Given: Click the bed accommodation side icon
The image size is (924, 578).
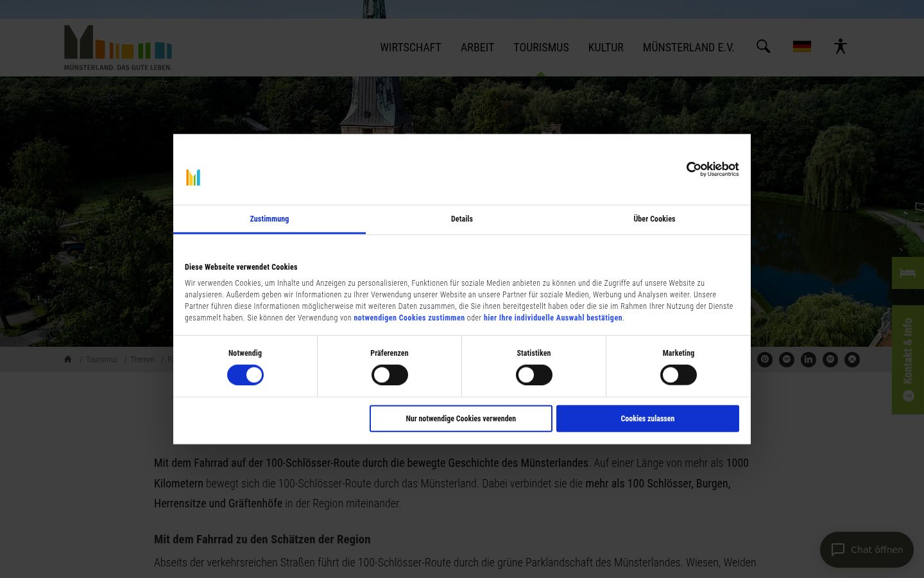Looking at the screenshot, I should (x=908, y=273).
